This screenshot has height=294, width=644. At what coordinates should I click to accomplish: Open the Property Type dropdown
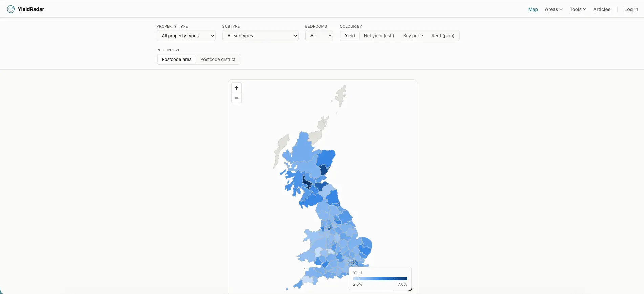pyautogui.click(x=186, y=36)
